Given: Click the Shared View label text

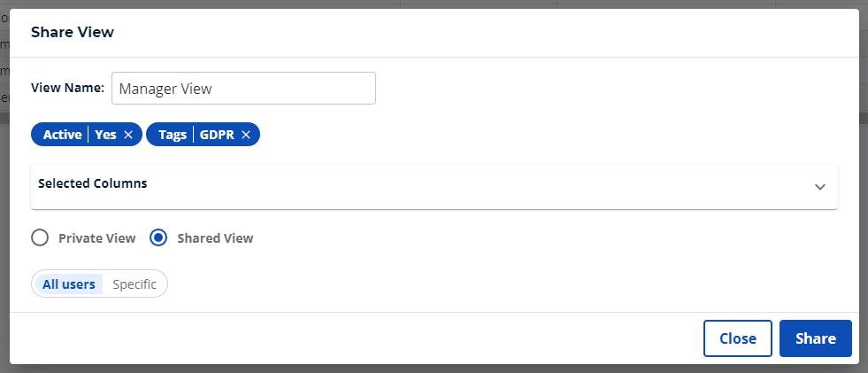Looking at the screenshot, I should tap(215, 237).
